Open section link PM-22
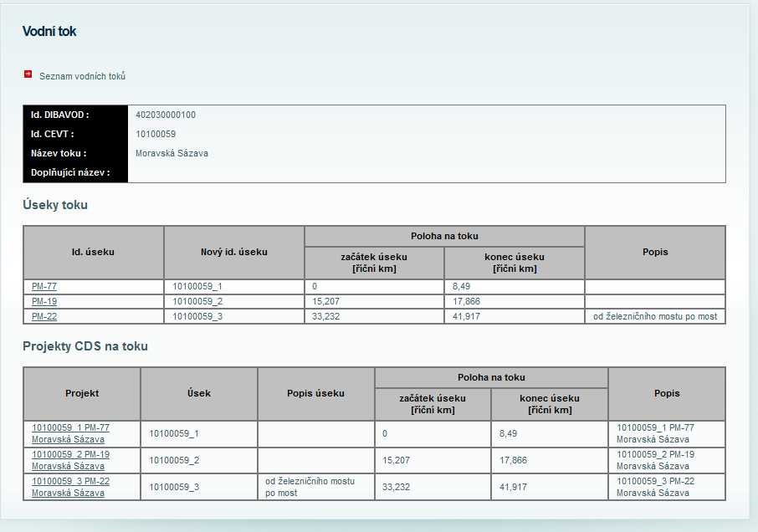The height and width of the screenshot is (532, 758). [44, 316]
